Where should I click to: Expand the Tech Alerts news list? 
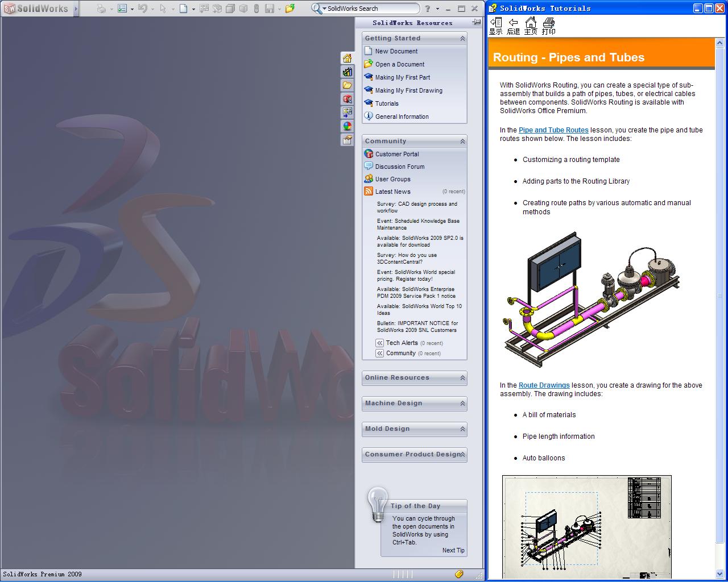[379, 343]
